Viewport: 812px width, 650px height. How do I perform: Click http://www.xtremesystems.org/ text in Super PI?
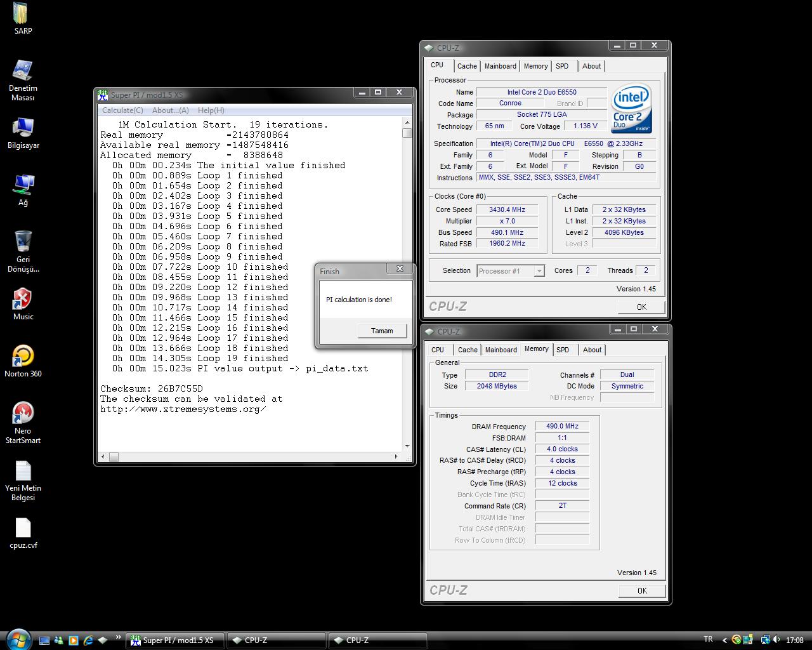(183, 409)
